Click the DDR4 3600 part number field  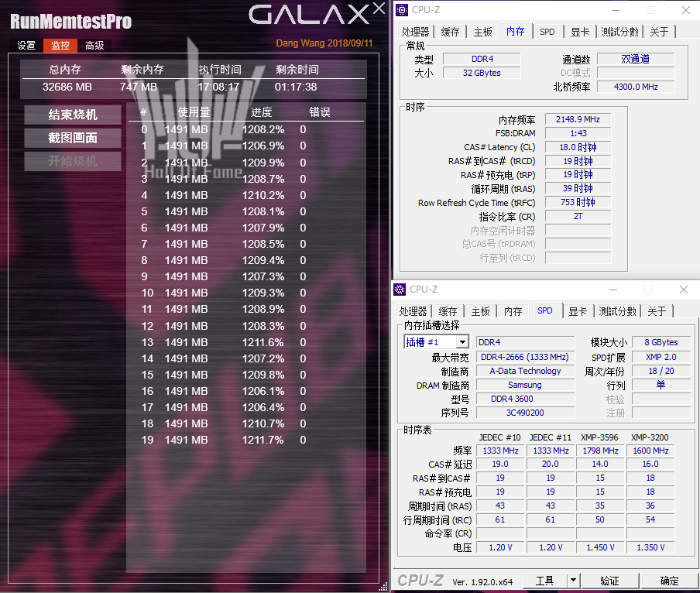(x=525, y=399)
